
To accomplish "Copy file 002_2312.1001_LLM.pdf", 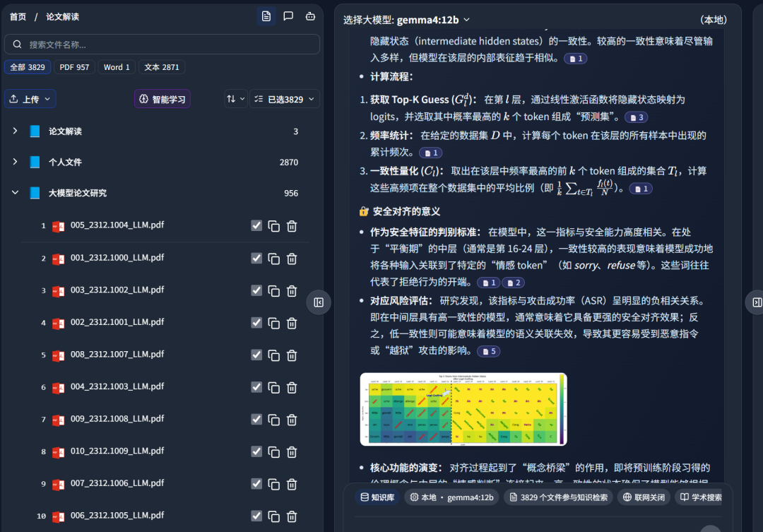I will pyautogui.click(x=274, y=323).
